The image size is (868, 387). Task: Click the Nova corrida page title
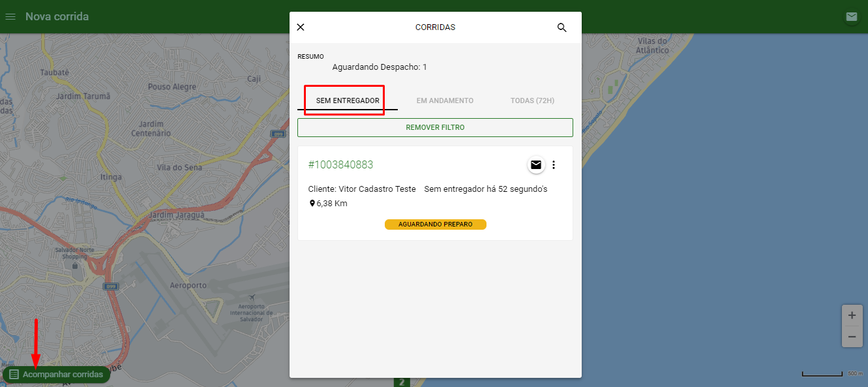point(57,16)
